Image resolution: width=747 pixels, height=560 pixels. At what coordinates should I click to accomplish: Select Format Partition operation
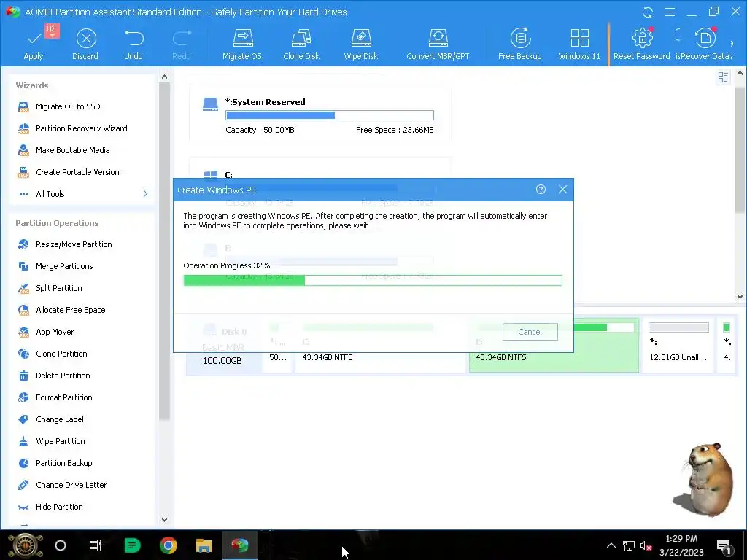(64, 397)
